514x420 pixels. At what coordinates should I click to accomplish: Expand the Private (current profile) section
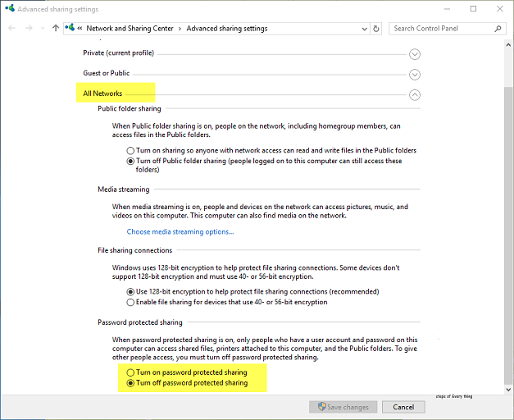[x=415, y=54]
